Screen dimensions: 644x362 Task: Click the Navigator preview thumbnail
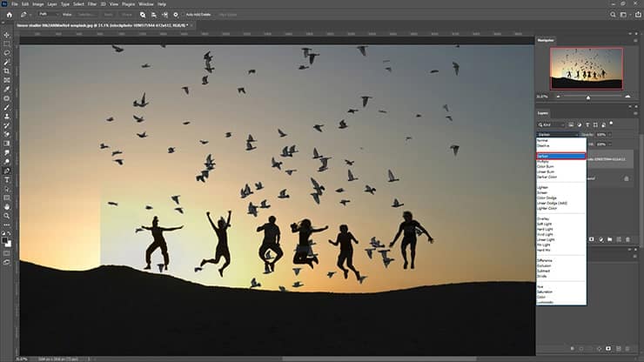coord(587,68)
